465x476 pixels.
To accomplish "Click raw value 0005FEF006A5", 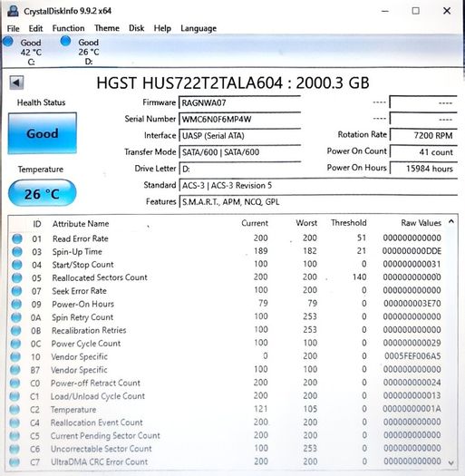I will (x=412, y=355).
